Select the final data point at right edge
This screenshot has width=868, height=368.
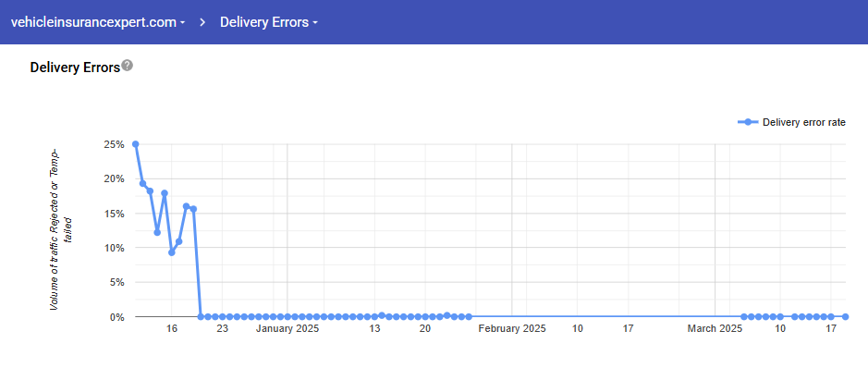coord(845,316)
